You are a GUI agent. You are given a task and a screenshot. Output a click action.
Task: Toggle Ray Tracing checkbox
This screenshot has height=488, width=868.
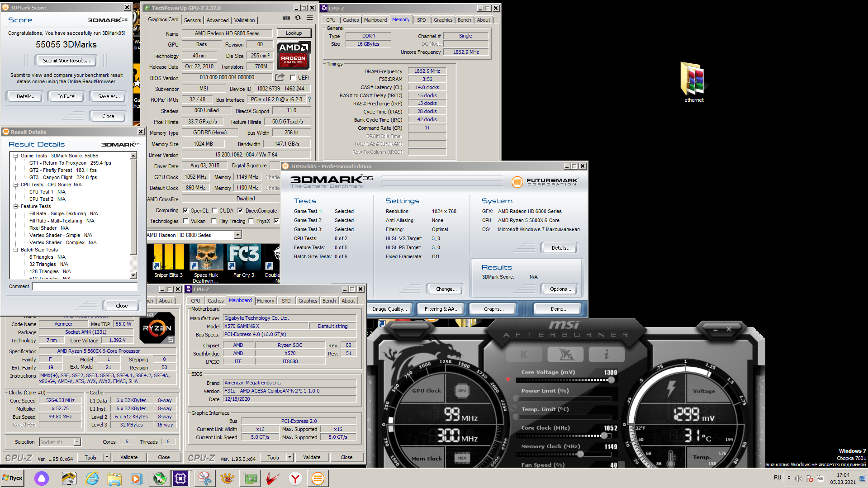point(214,221)
